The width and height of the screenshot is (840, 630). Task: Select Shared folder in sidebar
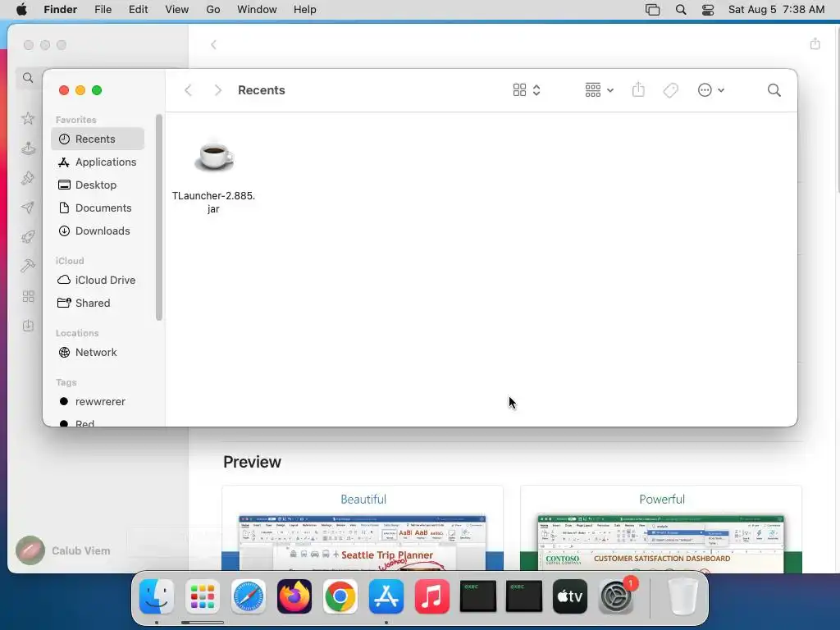coord(98,304)
